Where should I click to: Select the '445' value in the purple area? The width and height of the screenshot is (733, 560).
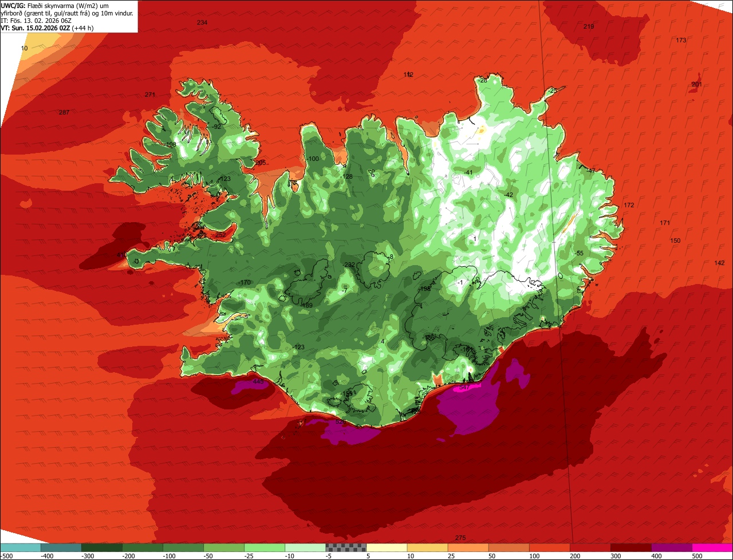[258, 381]
